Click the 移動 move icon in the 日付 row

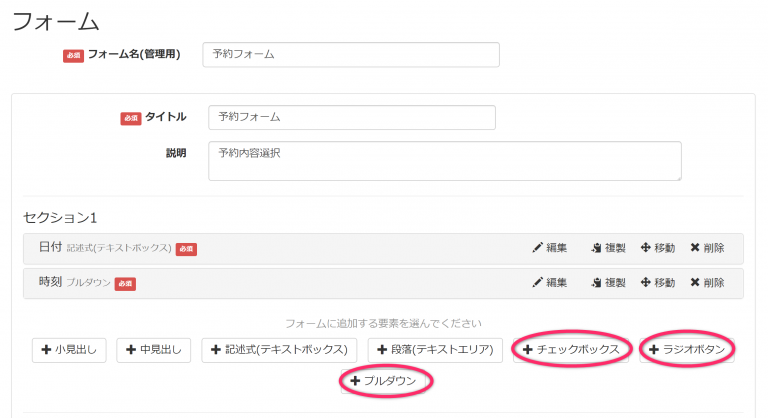click(646, 247)
